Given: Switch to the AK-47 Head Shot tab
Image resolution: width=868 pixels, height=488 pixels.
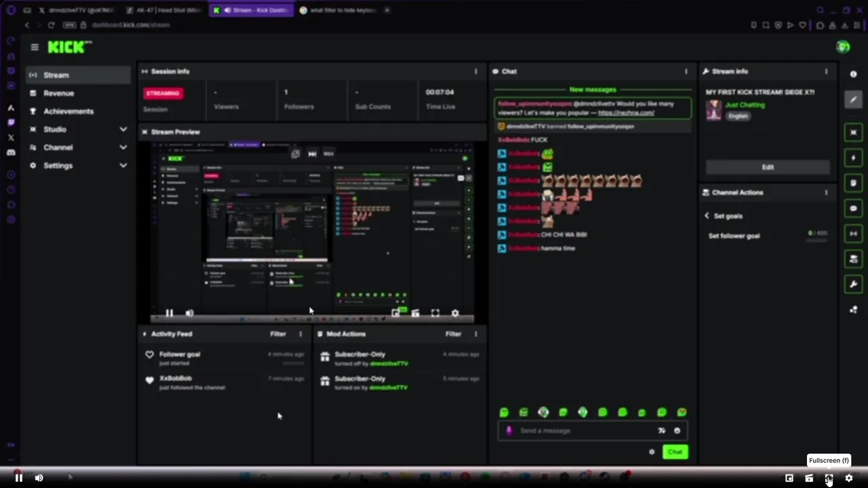Looking at the screenshot, I should click(163, 10).
